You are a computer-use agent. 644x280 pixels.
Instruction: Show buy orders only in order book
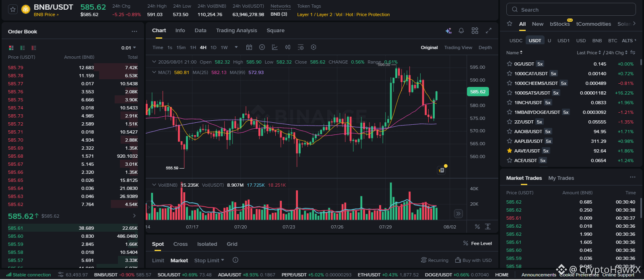click(23, 48)
